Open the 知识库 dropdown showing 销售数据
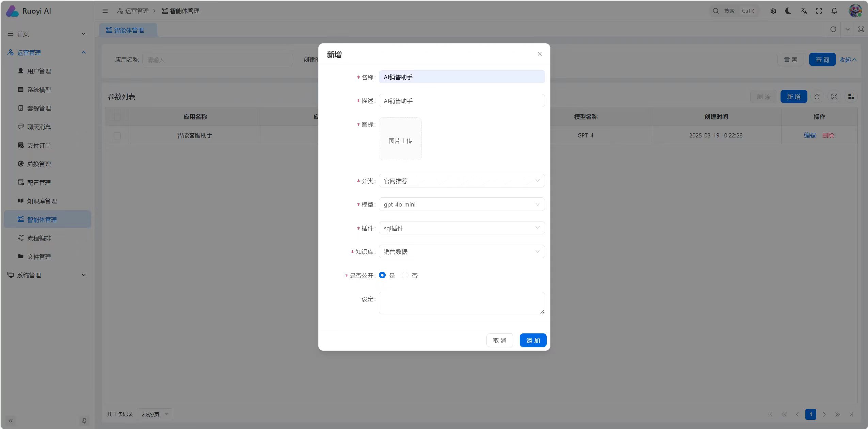 pos(461,251)
